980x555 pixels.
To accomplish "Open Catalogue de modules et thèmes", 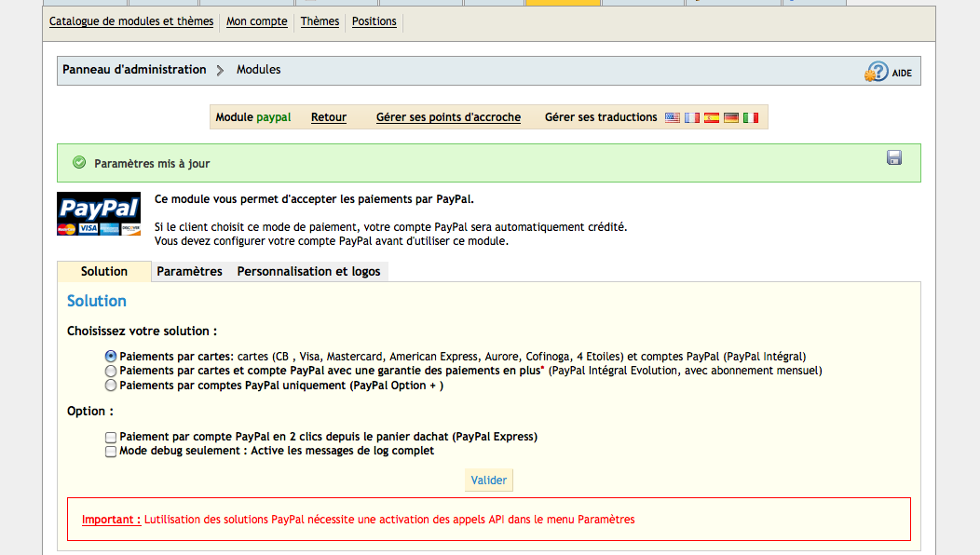I will tap(131, 21).
